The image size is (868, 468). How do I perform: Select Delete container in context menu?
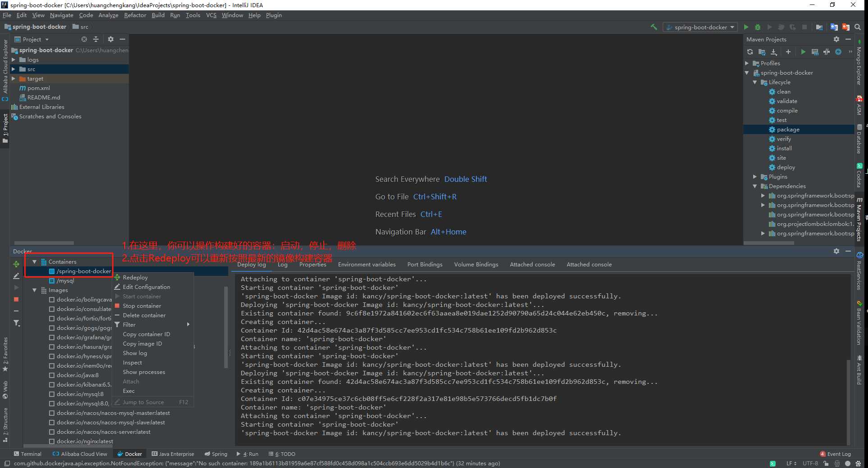coord(153,315)
